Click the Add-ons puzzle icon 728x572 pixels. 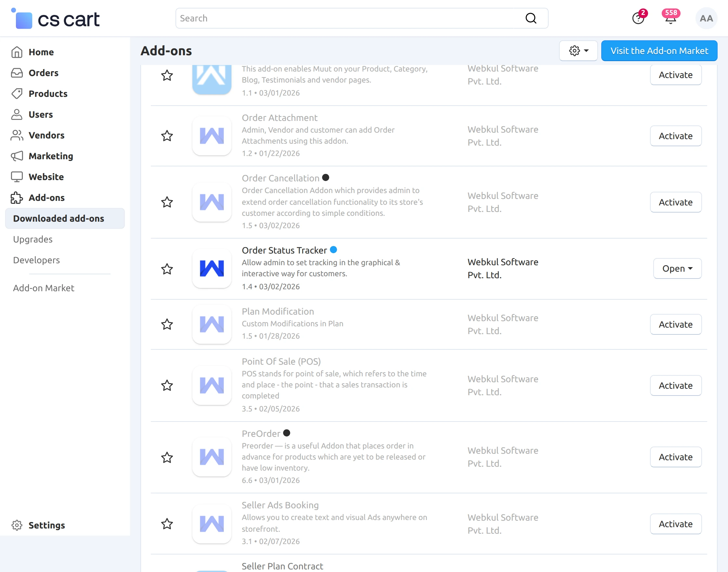(x=17, y=197)
